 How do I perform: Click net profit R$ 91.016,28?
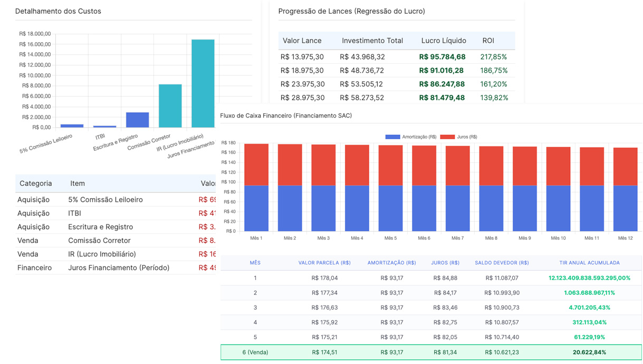(442, 71)
